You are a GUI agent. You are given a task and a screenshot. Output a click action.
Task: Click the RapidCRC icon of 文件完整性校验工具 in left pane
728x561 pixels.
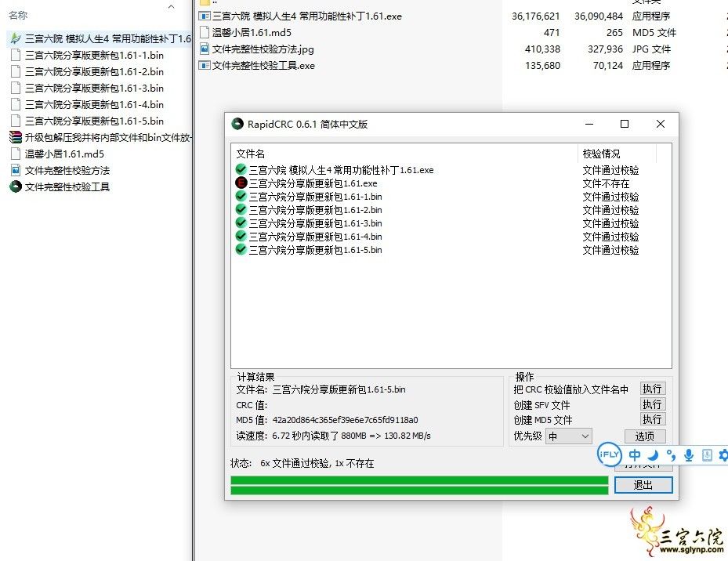pyautogui.click(x=16, y=186)
